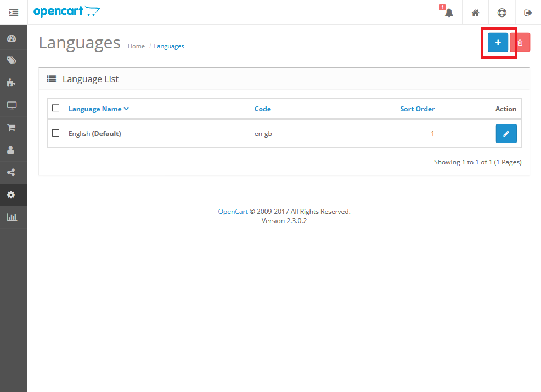Click the Home breadcrumb

[x=136, y=46]
